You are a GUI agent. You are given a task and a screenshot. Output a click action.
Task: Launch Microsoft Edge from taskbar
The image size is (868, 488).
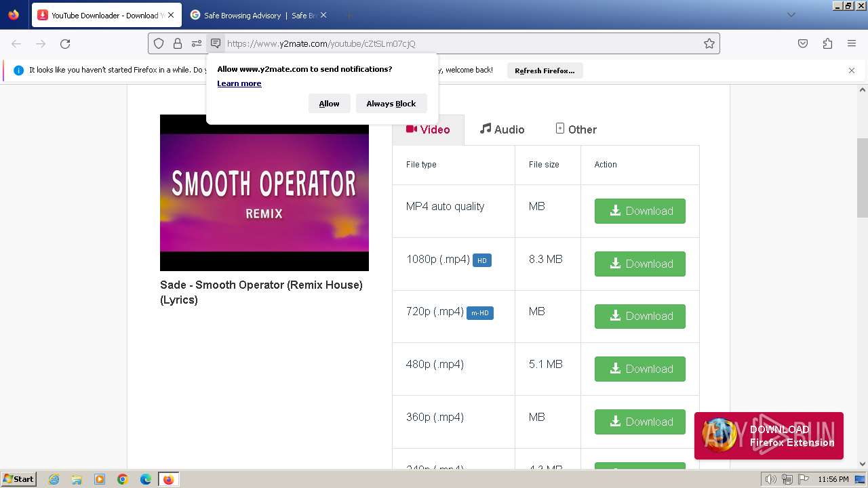point(146,479)
